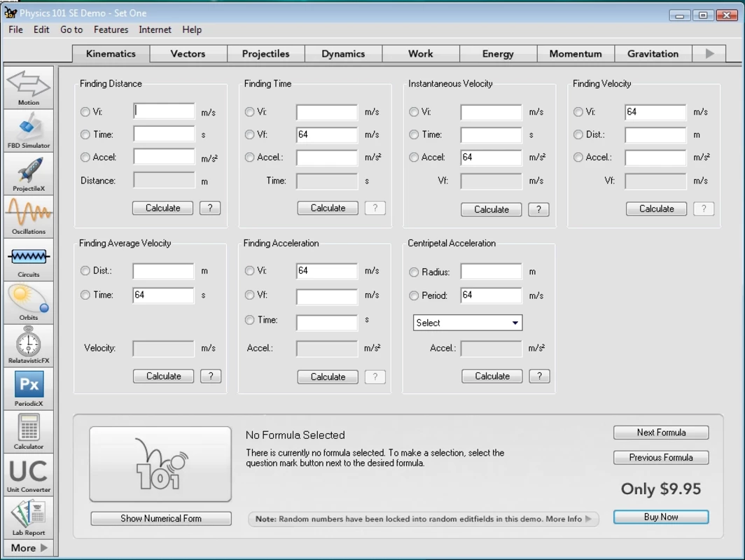Switch to the Dynamics tab
745x560 pixels.
pos(343,54)
